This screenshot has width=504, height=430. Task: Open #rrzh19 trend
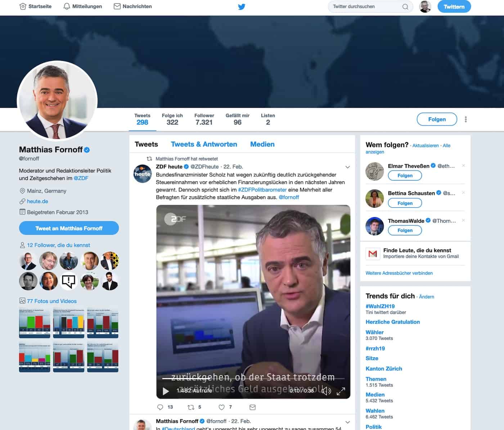point(375,348)
